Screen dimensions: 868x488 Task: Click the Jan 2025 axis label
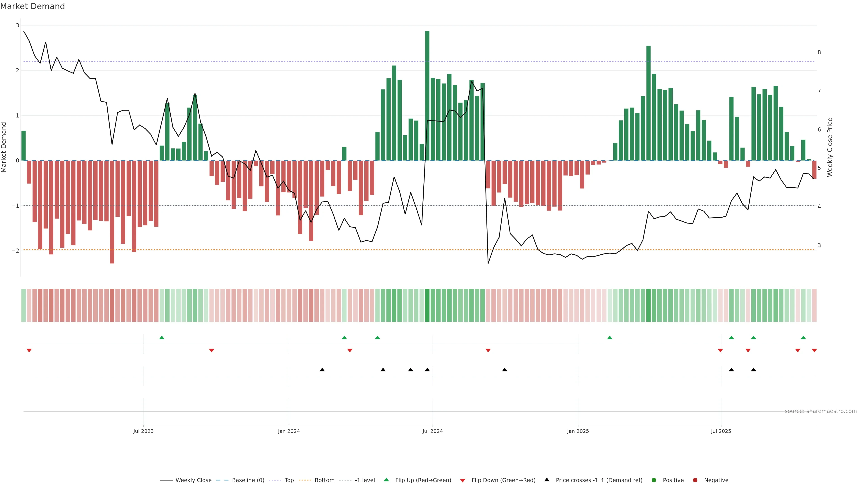pyautogui.click(x=578, y=431)
